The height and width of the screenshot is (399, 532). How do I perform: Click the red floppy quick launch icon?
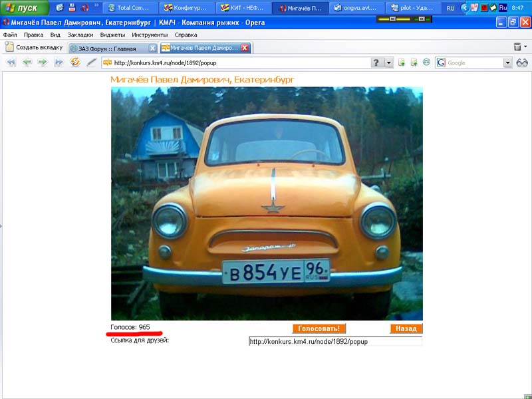[x=72, y=7]
